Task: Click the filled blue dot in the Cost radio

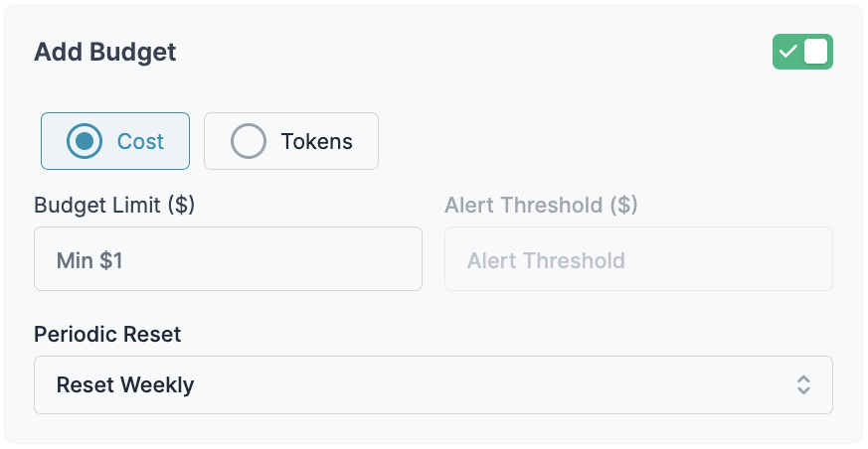Action: coord(85,141)
